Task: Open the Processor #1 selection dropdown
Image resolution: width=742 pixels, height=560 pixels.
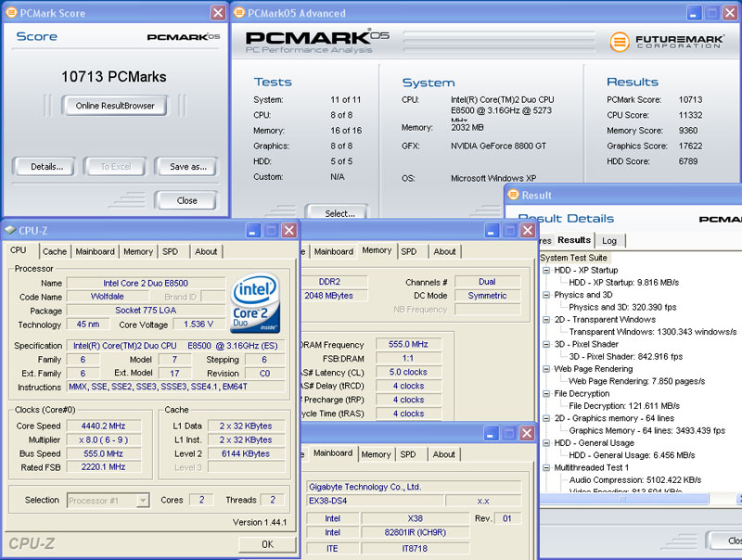Action: pos(143,501)
